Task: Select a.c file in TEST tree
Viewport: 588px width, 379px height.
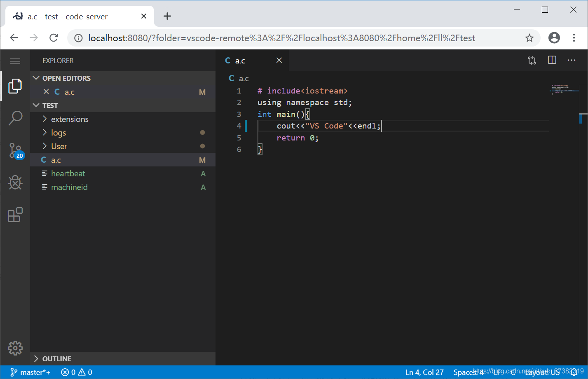Action: coord(123,160)
